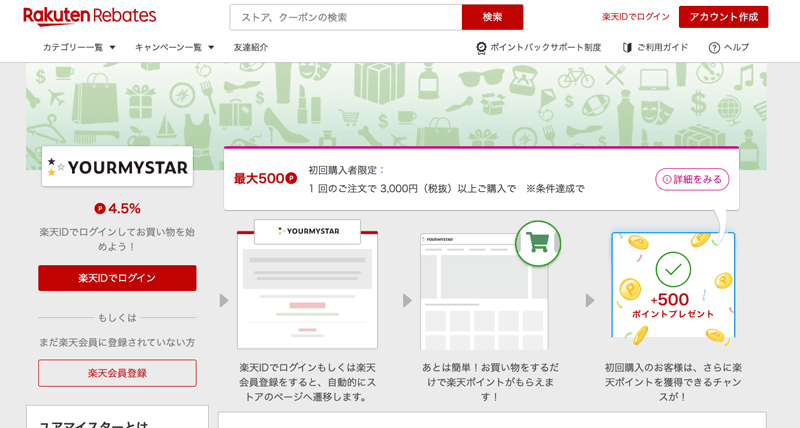
Task: Open the Rakuten Rebates logo homepage
Action: click(89, 17)
